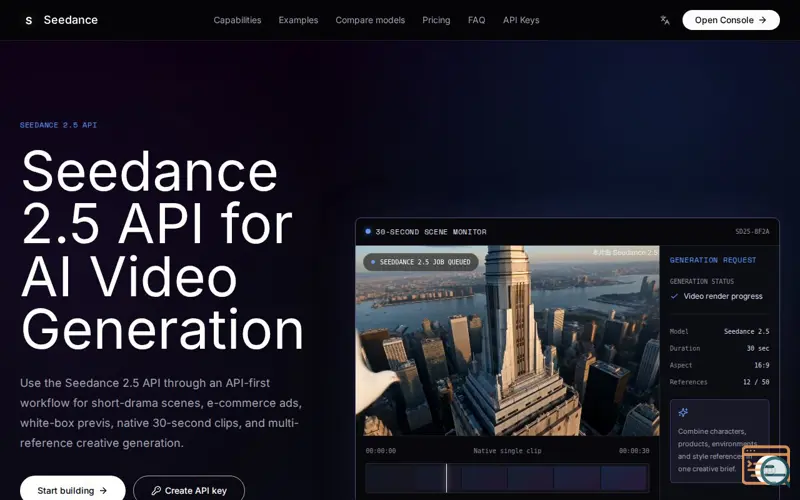Open the Capabilities nav item
This screenshot has width=800, height=500.
[237, 20]
